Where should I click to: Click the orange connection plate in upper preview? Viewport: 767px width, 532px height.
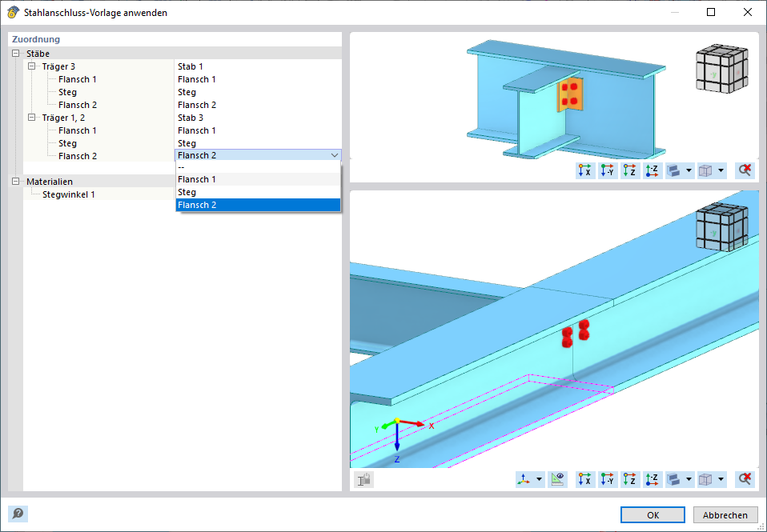click(569, 94)
